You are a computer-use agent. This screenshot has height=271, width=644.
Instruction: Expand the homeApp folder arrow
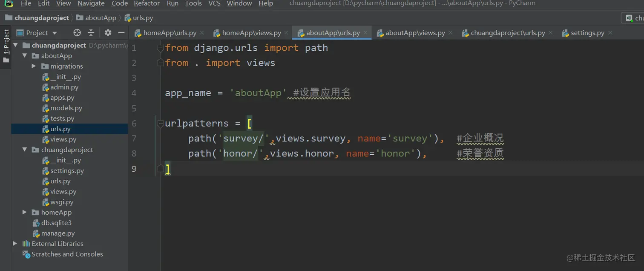[x=25, y=213]
